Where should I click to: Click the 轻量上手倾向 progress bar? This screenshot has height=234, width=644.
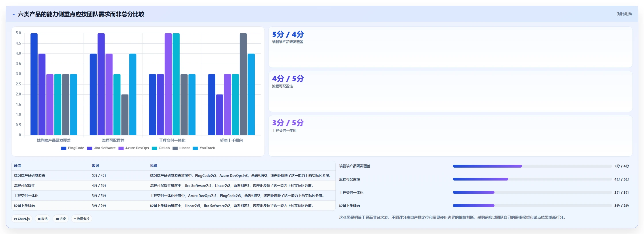[x=532, y=206]
